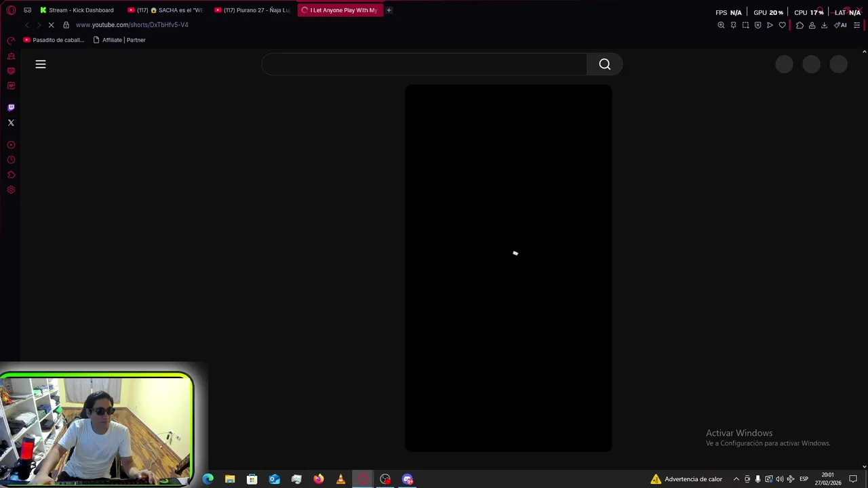868x488 pixels.
Task: Click the GPU 20% stat
Action: click(768, 12)
